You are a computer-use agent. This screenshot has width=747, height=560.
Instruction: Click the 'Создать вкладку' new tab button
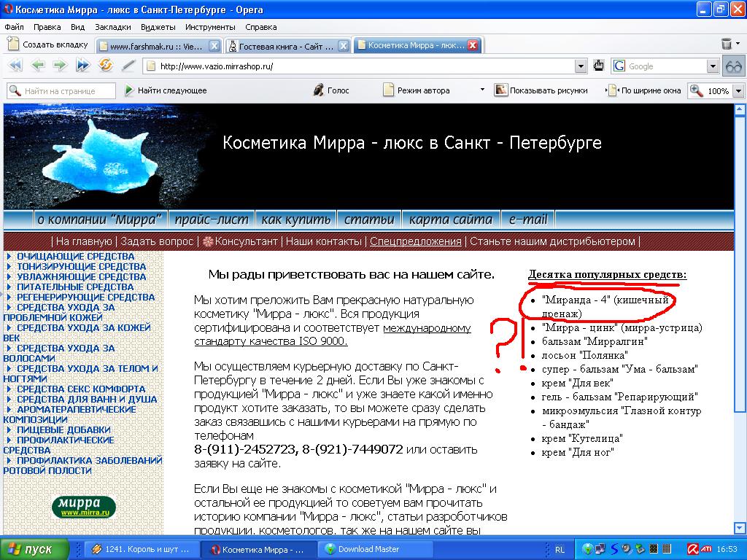(47, 44)
